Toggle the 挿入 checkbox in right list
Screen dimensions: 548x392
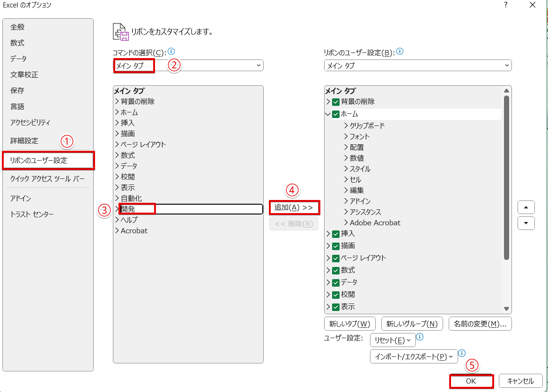point(336,234)
